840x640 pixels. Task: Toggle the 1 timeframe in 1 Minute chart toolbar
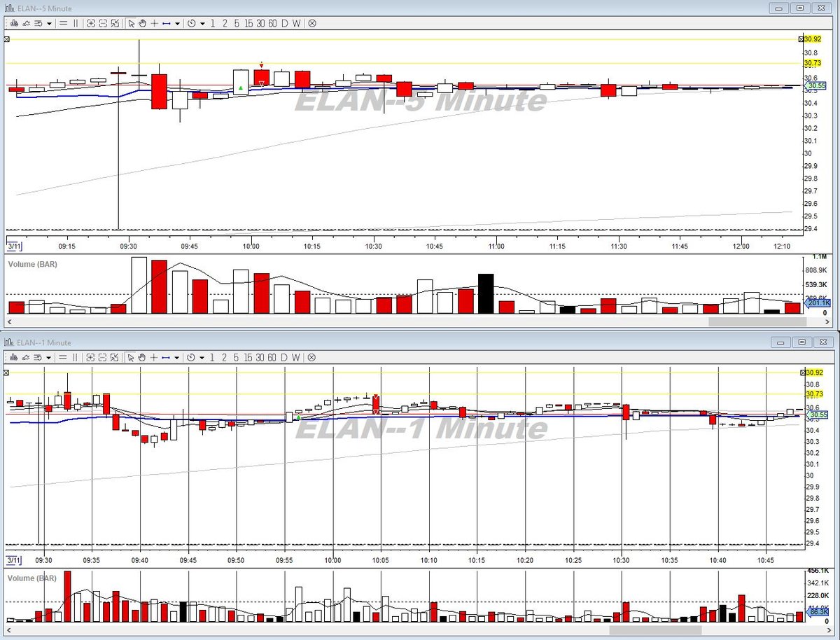[x=213, y=357]
